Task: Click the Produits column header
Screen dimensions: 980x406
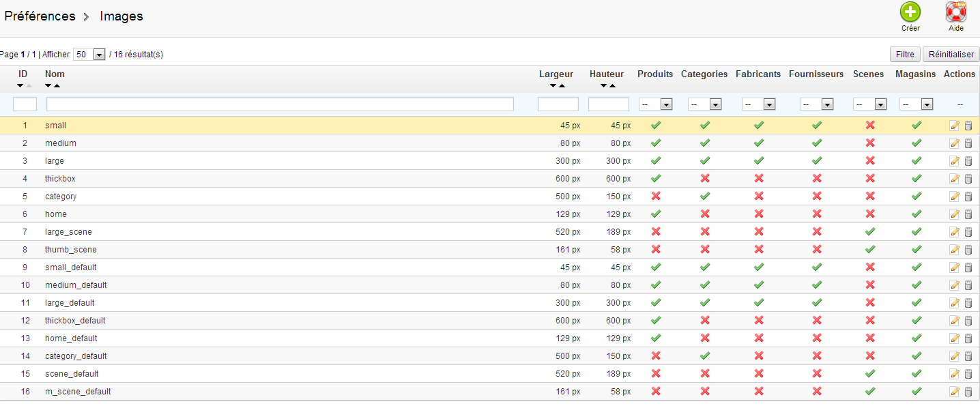Action: point(655,74)
